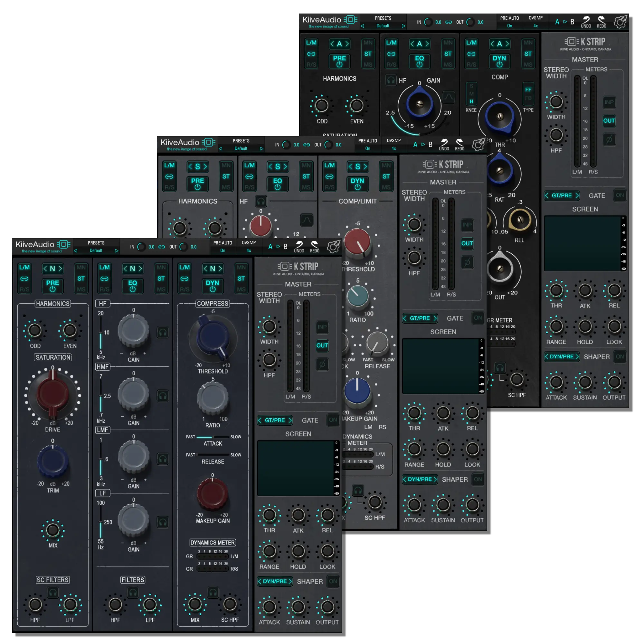The width and height of the screenshot is (644, 644).
Task: Open the gear settings icon on the A-model strip
Action: point(620,22)
